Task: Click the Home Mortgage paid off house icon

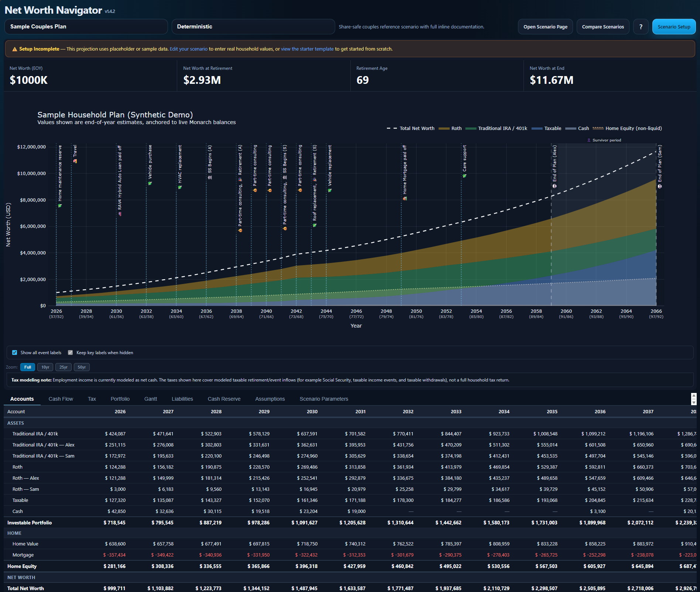Action: point(405,199)
